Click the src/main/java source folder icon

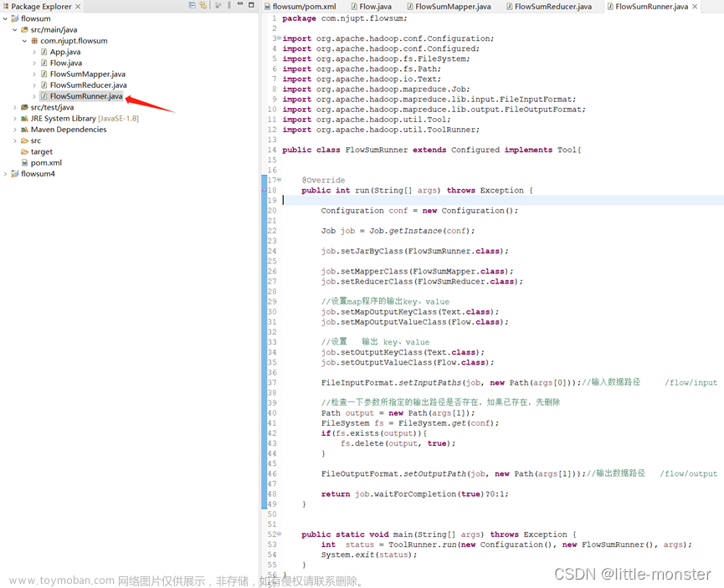pos(24,29)
